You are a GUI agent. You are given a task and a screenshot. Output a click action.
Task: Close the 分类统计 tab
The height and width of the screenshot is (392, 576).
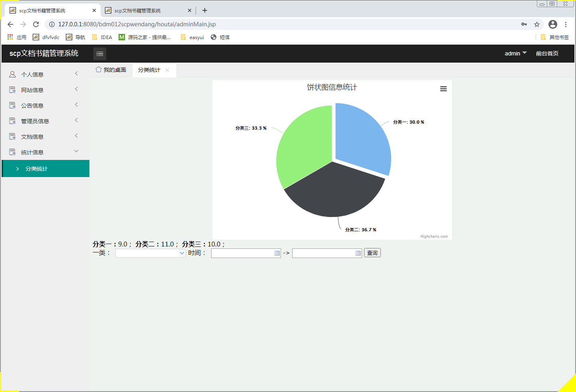[167, 70]
